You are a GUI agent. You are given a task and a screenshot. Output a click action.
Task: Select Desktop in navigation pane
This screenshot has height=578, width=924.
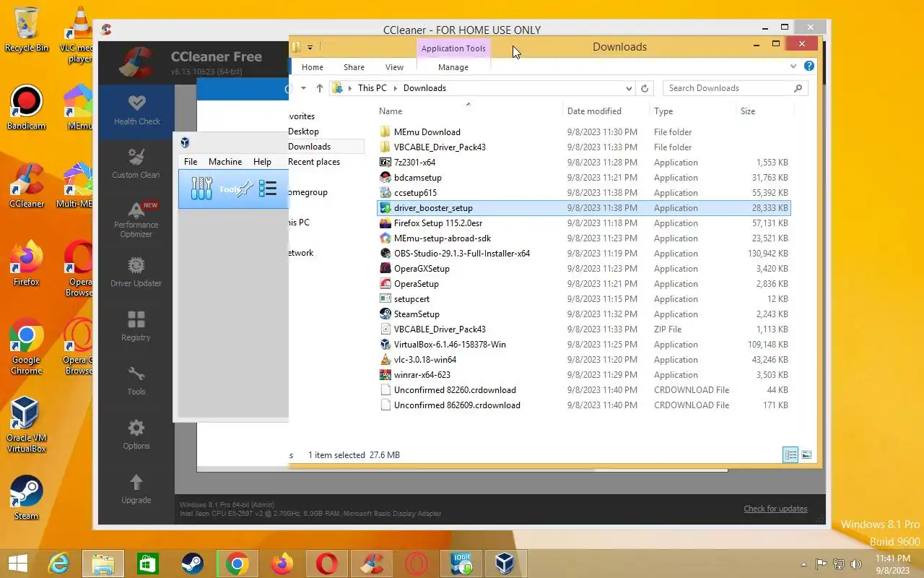(x=303, y=131)
